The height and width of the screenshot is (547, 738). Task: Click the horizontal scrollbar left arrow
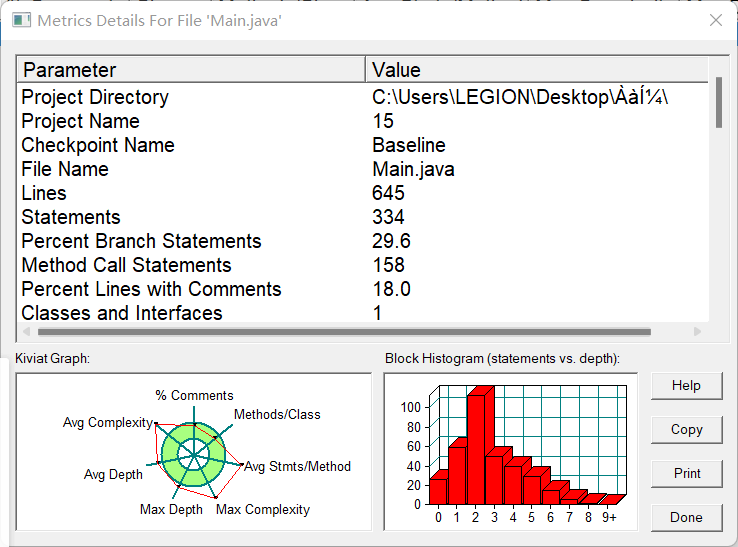pyautogui.click(x=27, y=331)
